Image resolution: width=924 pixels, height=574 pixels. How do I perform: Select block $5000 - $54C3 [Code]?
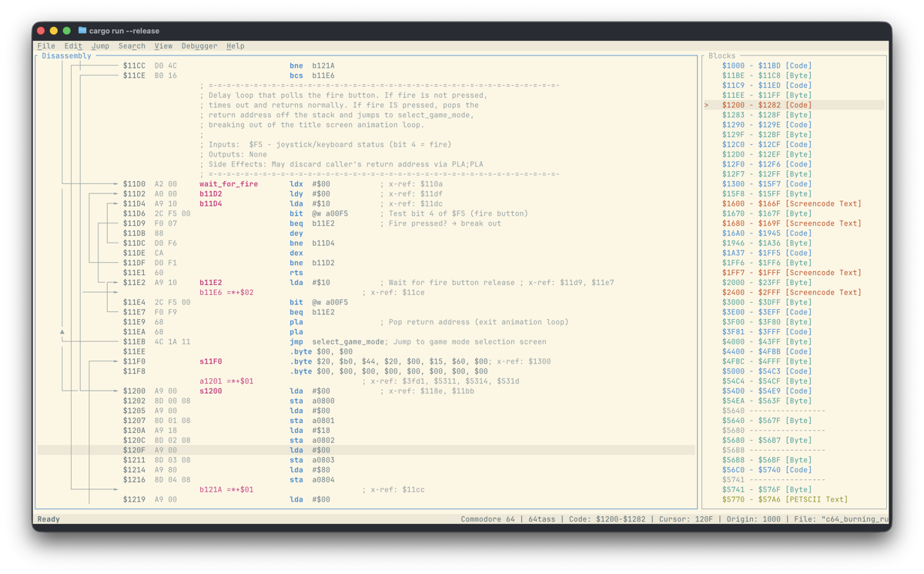pyautogui.click(x=766, y=371)
